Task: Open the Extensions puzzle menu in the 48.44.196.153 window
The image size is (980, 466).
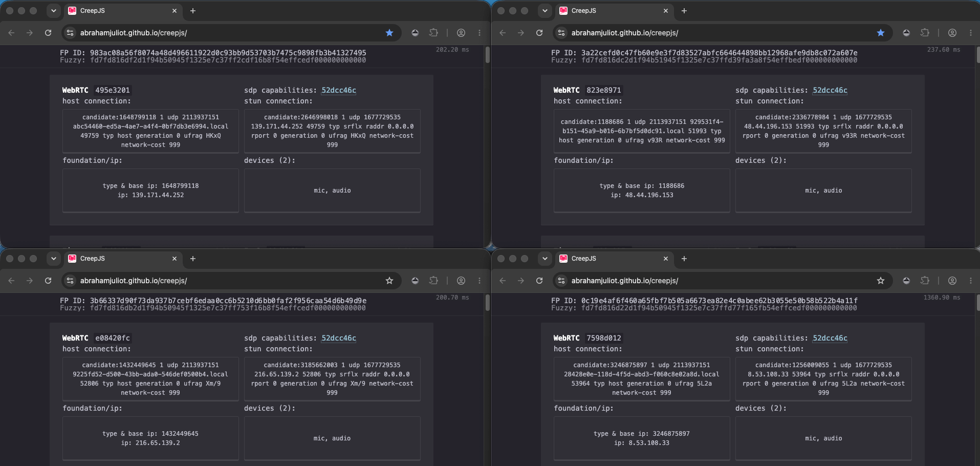Action: (x=925, y=33)
